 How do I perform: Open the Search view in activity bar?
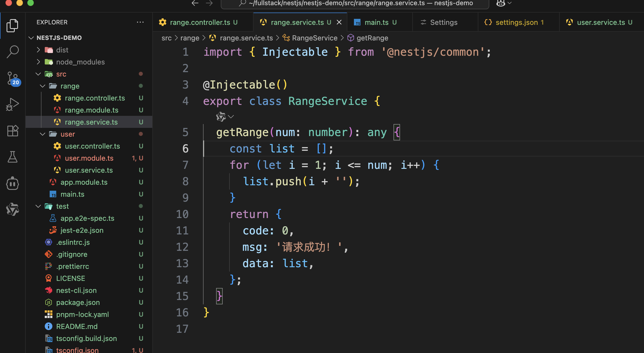pos(13,51)
